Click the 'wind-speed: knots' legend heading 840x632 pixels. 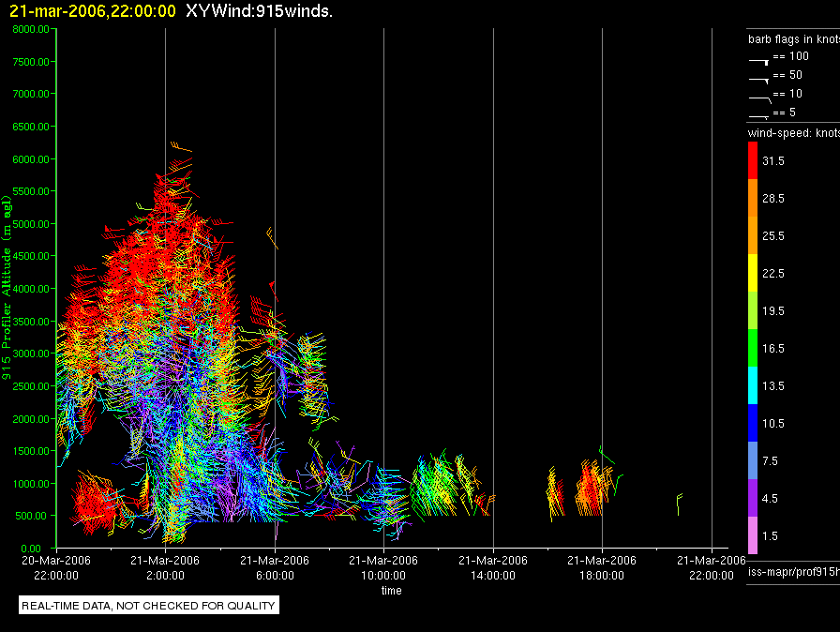click(794, 133)
